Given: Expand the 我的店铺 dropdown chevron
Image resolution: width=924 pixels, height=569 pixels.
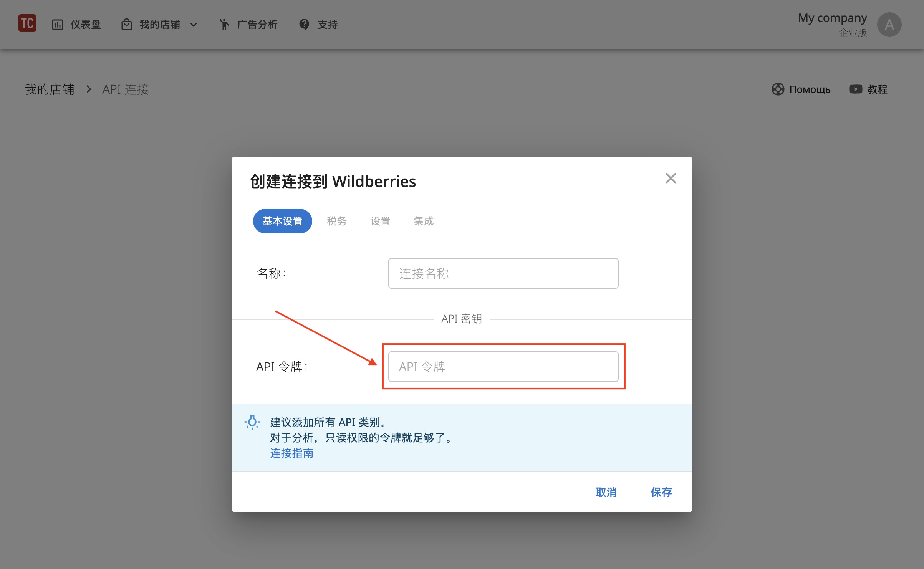Looking at the screenshot, I should point(194,25).
